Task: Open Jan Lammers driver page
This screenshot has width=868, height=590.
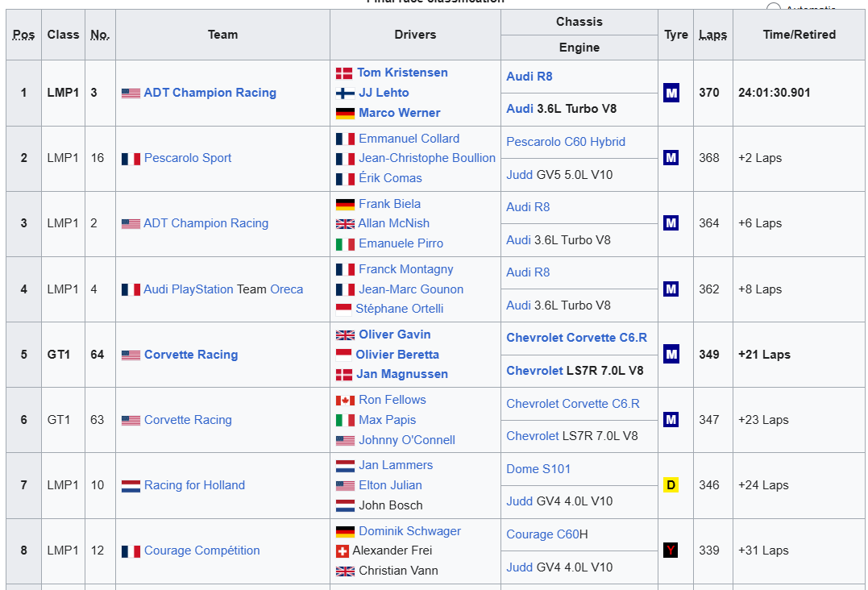Action: coord(395,465)
